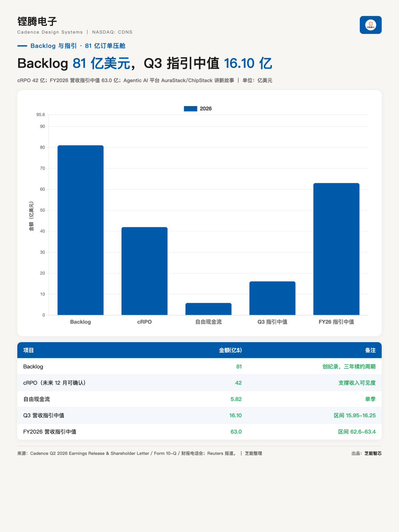Click the source line 来源: Cadence Q2 2026

[127, 453]
